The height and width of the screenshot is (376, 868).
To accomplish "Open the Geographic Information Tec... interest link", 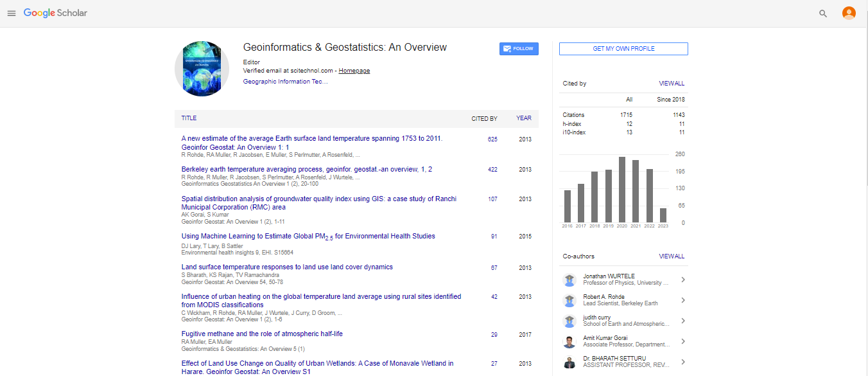I will 286,82.
